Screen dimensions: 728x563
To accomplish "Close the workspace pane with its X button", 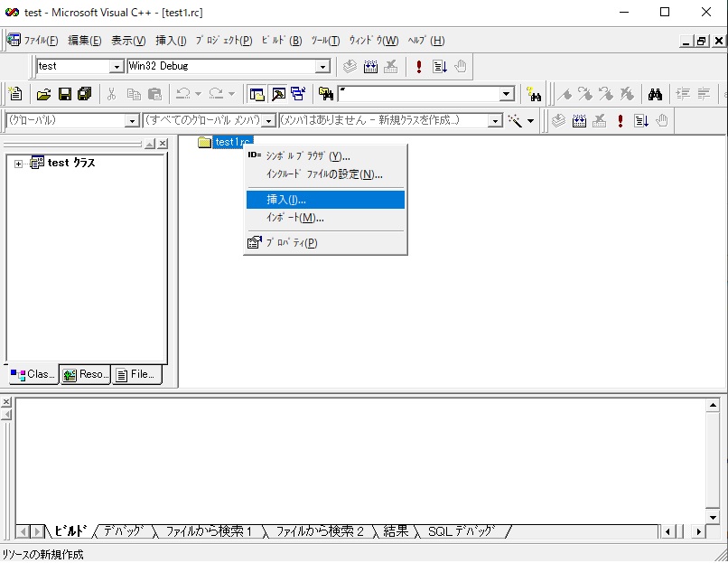I will point(163,144).
